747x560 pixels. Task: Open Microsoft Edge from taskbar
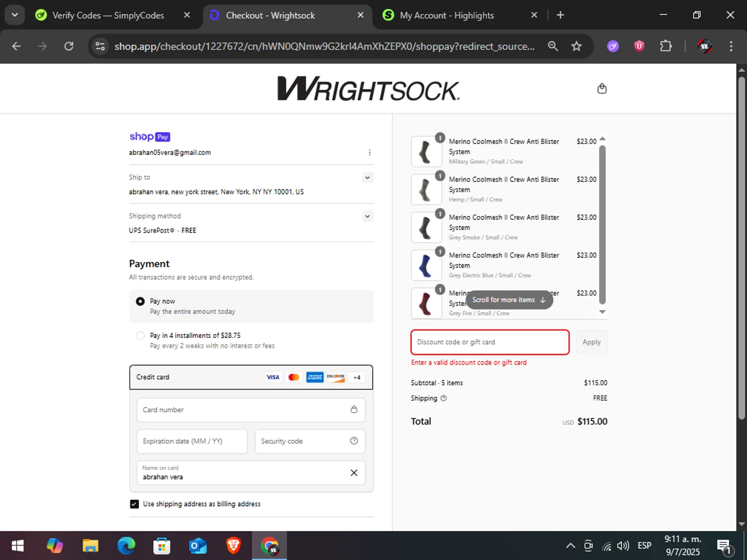126,546
